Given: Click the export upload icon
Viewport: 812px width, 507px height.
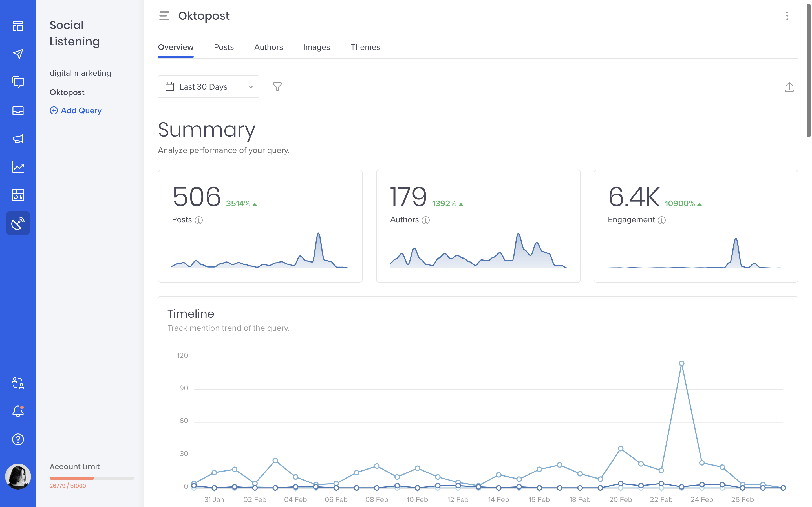Looking at the screenshot, I should pyautogui.click(x=789, y=87).
